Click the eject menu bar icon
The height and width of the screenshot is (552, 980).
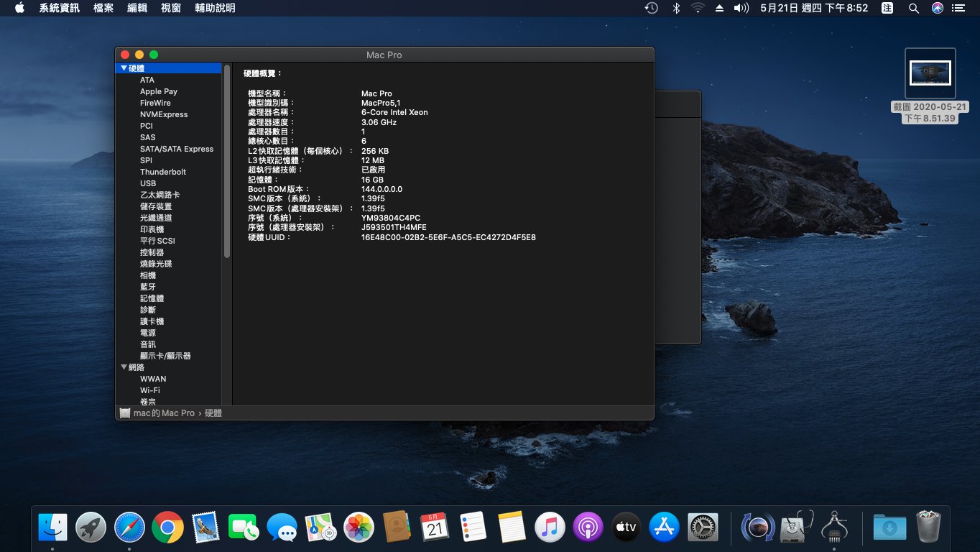pos(719,8)
